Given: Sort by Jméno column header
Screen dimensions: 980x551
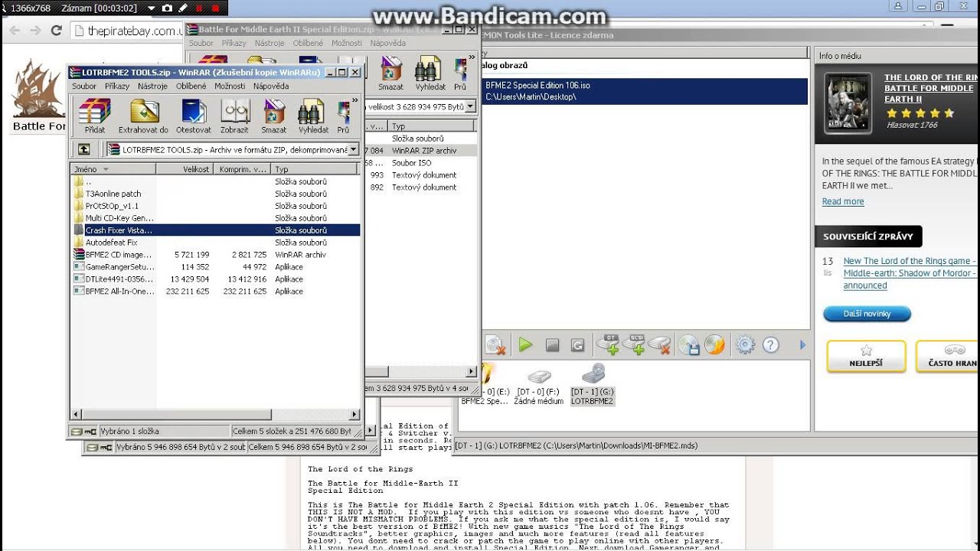Looking at the screenshot, I should (x=113, y=169).
